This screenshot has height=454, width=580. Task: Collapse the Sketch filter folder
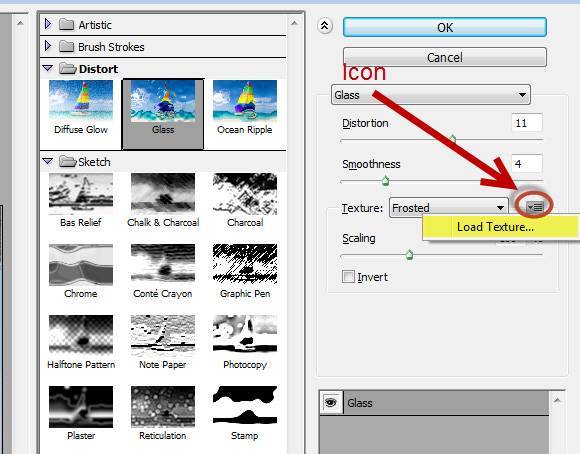pyautogui.click(x=47, y=161)
